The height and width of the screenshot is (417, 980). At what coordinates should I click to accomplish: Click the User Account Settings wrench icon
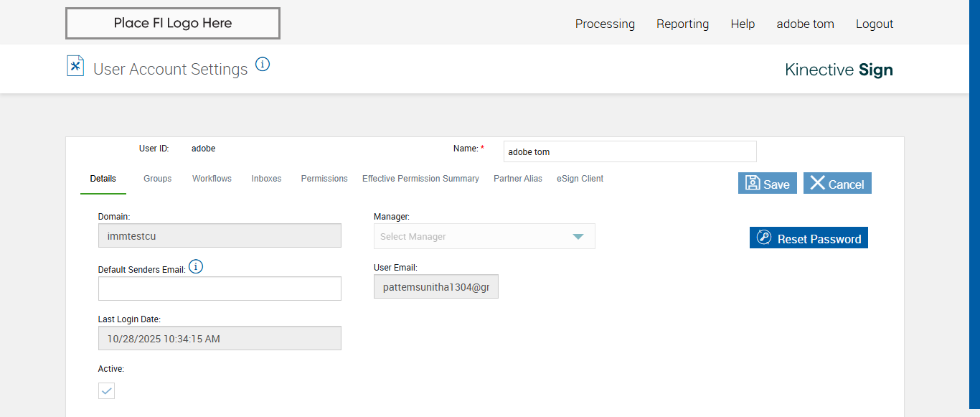[x=75, y=66]
